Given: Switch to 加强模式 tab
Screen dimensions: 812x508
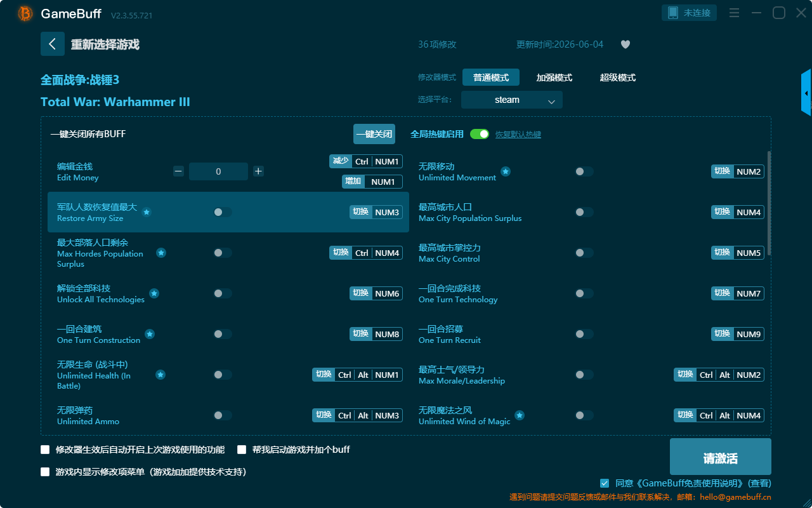Looking at the screenshot, I should pyautogui.click(x=554, y=77).
